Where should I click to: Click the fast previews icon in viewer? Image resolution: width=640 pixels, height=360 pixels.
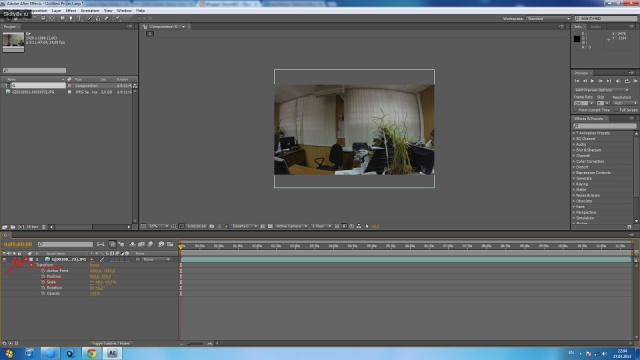[x=344, y=226]
